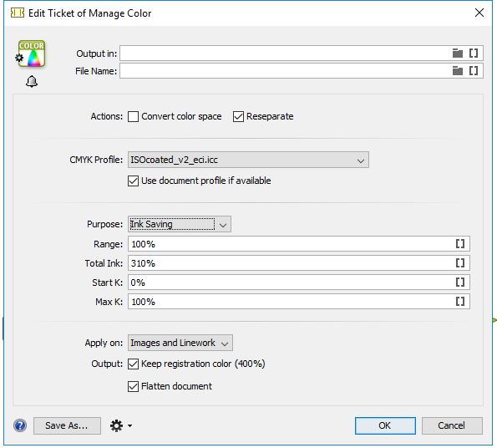Open the CMYK Profile dropdown
497x448 pixels.
(x=248, y=160)
